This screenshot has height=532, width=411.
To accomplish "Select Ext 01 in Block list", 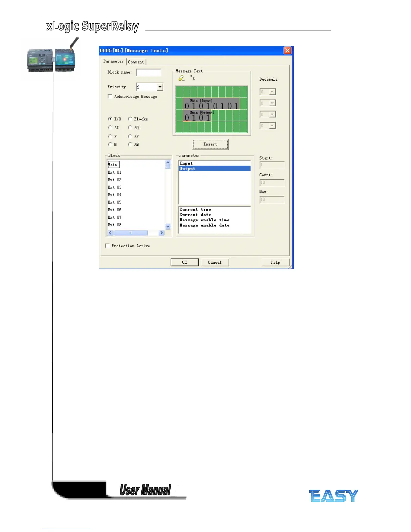I will (115, 172).
